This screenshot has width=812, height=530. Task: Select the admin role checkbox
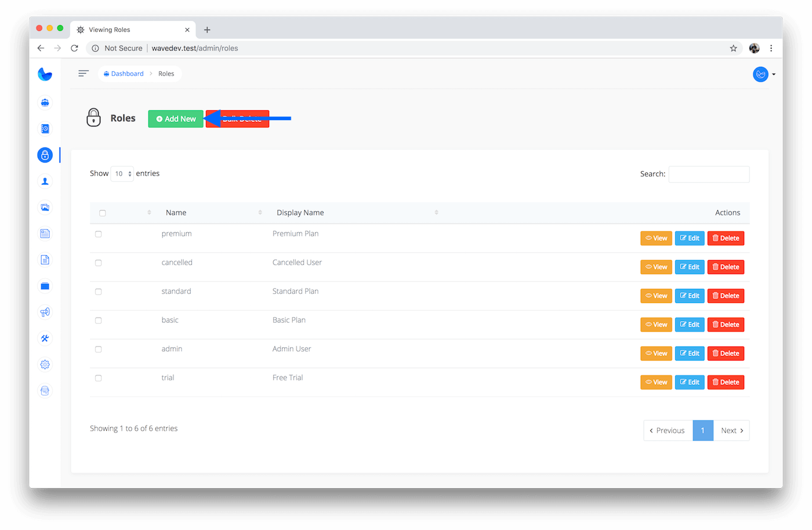click(x=99, y=349)
